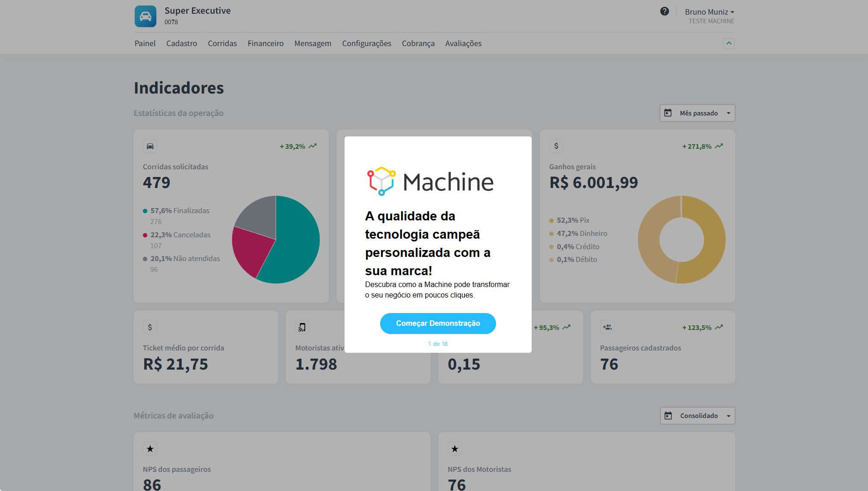The image size is (868, 491).
Task: Open the Financeiro menu
Action: pyautogui.click(x=266, y=43)
